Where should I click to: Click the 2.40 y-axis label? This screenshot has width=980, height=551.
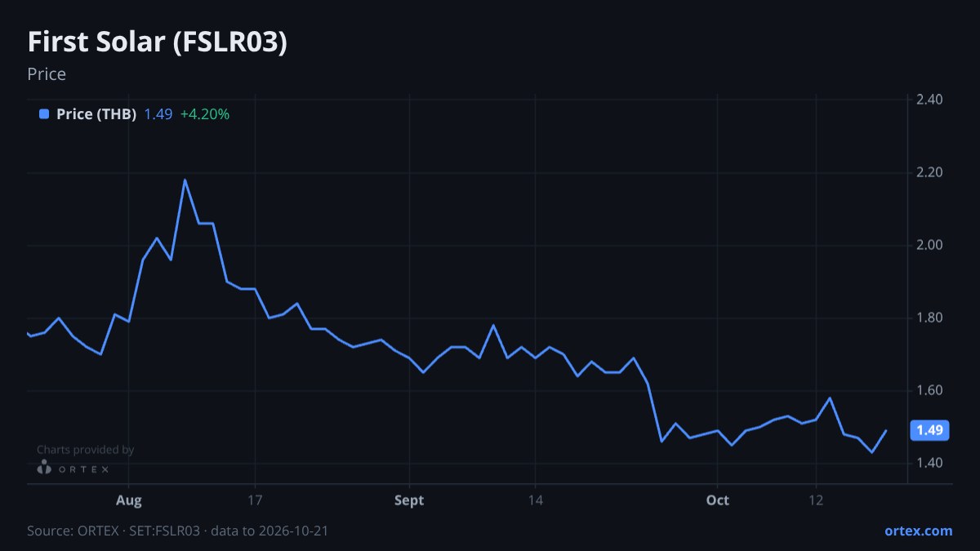pos(930,100)
